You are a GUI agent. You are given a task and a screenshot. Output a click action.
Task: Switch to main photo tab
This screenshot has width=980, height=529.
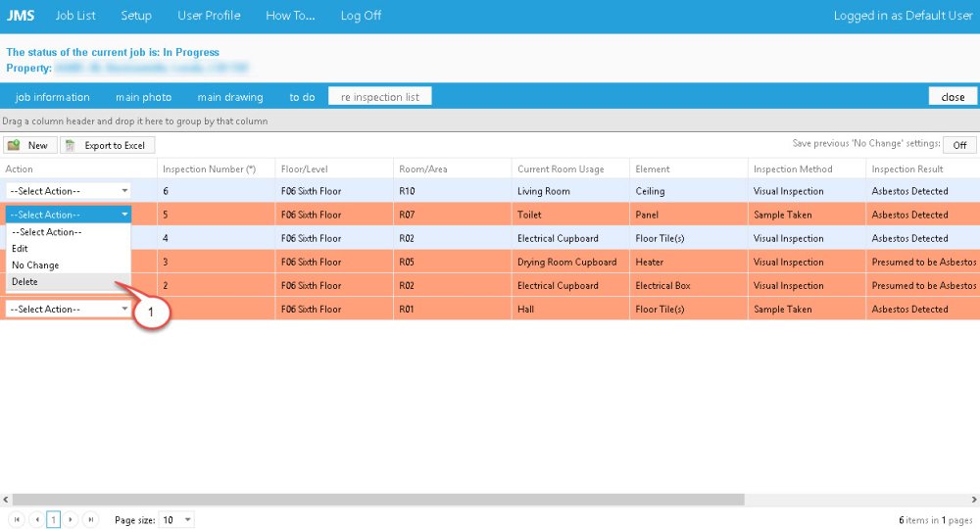144,97
